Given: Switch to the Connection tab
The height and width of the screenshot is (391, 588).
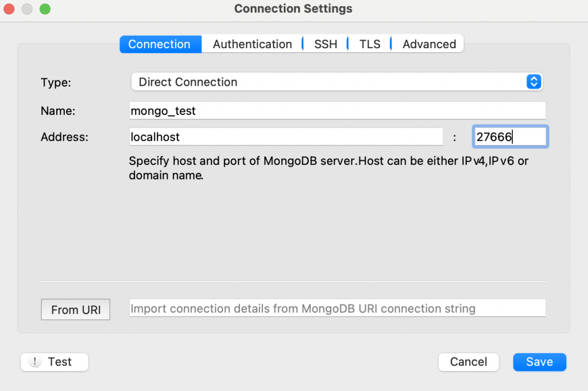Looking at the screenshot, I should click(160, 44).
